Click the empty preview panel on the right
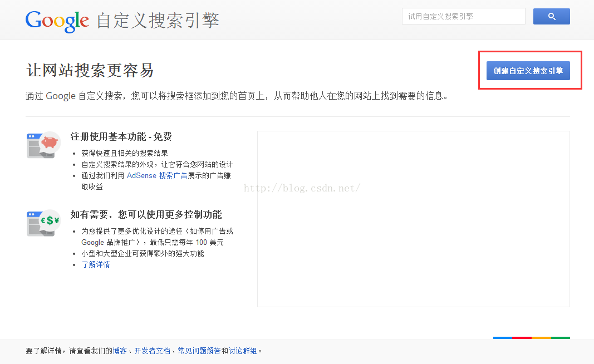The width and height of the screenshot is (594, 364). (413, 219)
